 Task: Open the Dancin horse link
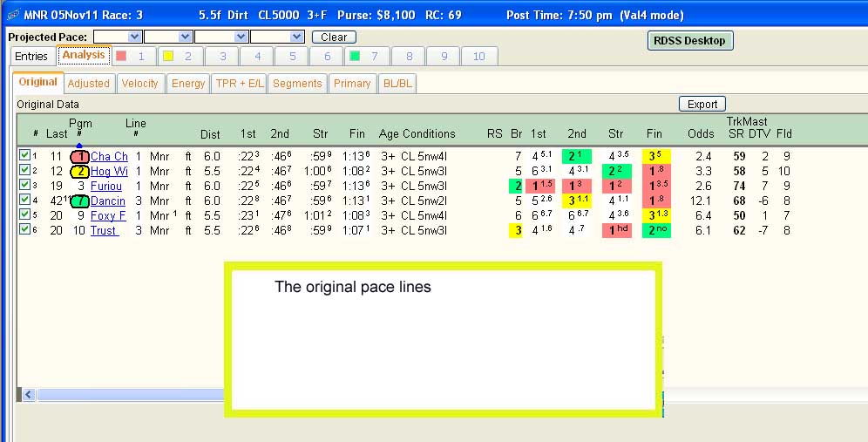click(x=108, y=201)
